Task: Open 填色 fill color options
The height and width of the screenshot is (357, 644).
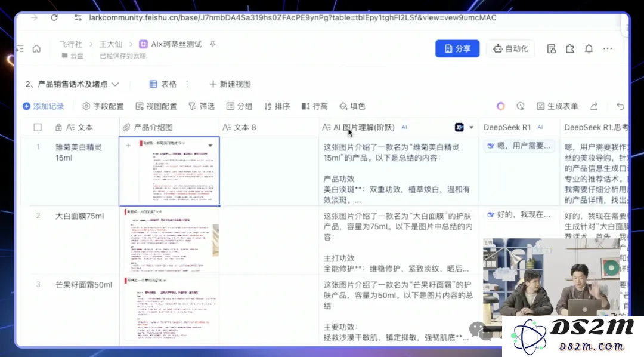Action: click(x=352, y=106)
